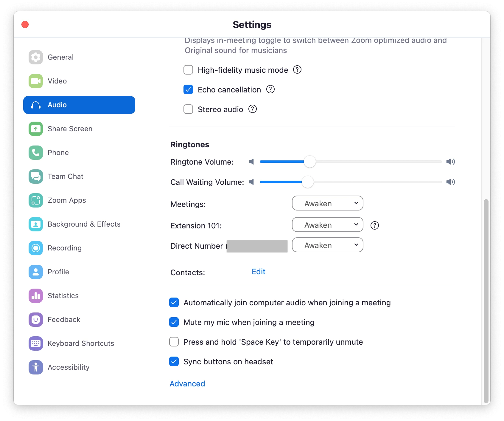The width and height of the screenshot is (504, 421).
Task: Click the Accessibility figure icon
Action: point(36,367)
